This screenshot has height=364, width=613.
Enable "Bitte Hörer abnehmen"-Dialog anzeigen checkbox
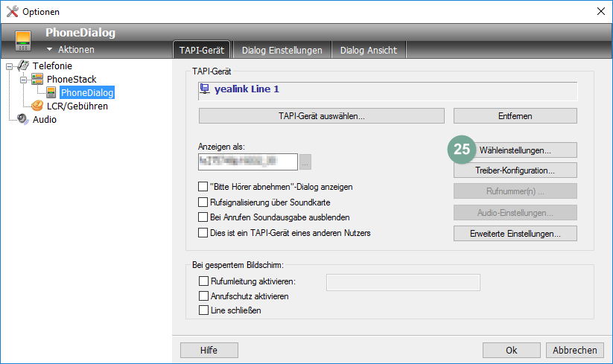point(203,187)
